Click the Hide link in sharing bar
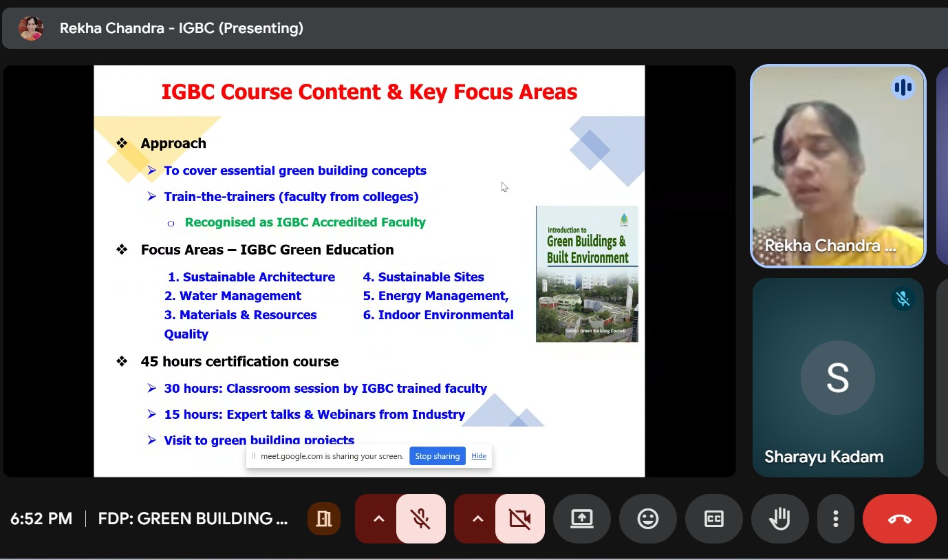The image size is (948, 560). (x=479, y=456)
